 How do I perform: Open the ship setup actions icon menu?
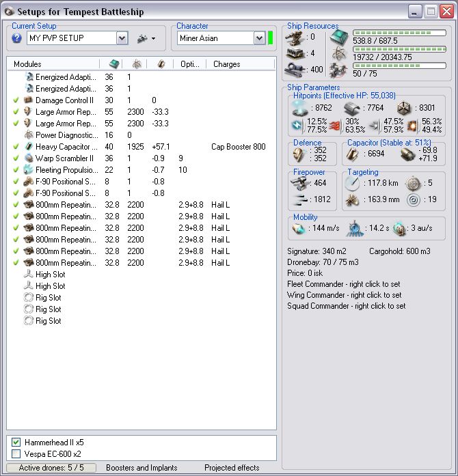coord(142,38)
